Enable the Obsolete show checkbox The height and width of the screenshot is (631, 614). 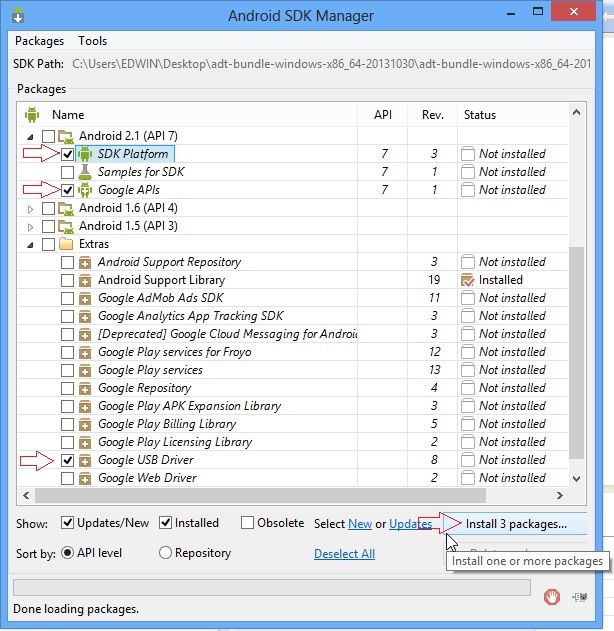coord(247,523)
